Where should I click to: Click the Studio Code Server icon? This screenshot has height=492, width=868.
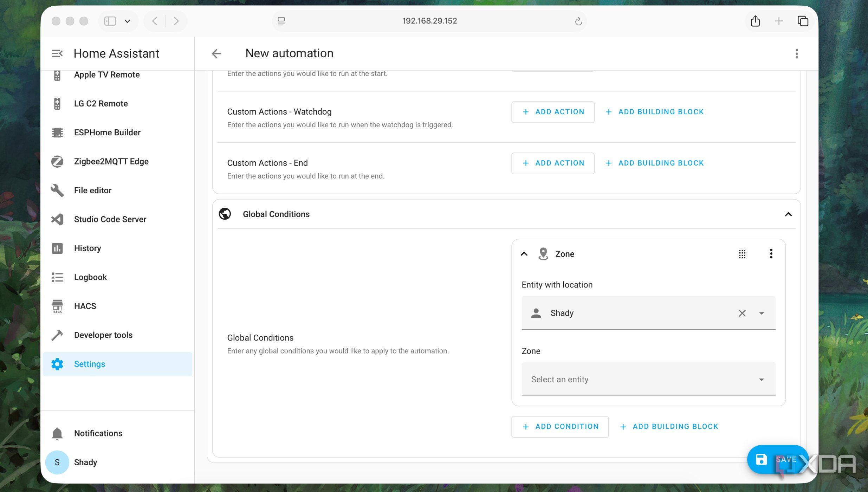tap(57, 219)
